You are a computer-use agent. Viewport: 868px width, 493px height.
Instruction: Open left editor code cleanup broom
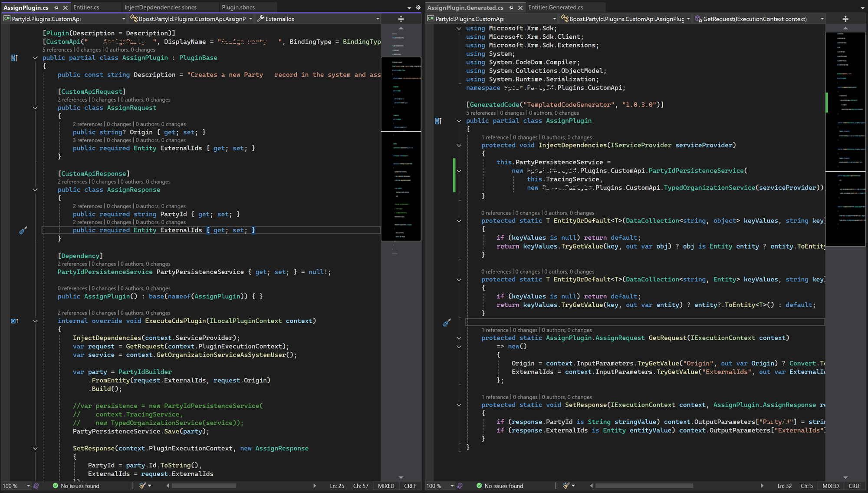[142, 486]
